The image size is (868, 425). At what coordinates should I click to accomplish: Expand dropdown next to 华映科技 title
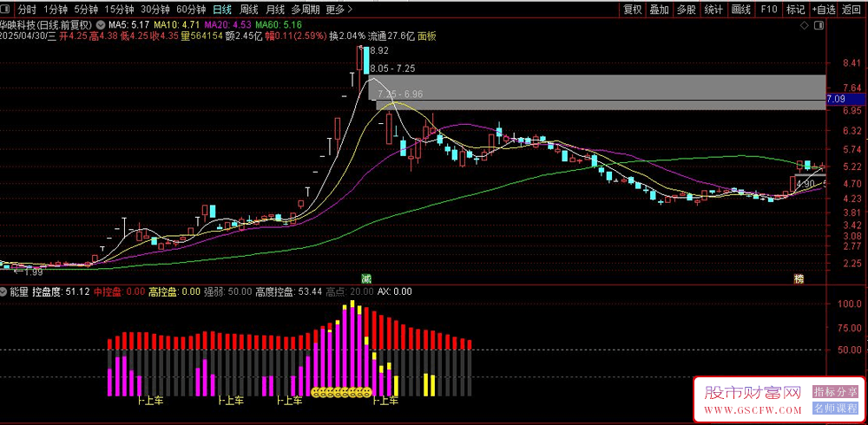101,25
